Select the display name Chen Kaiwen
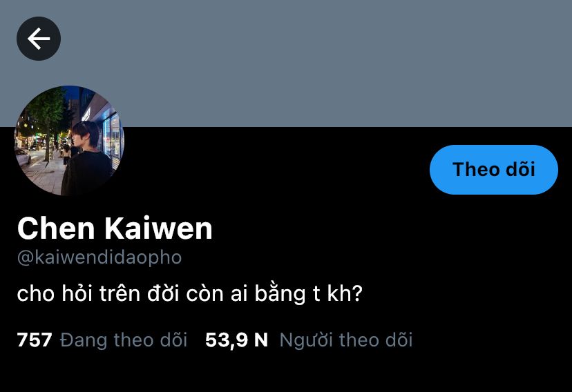 tap(115, 228)
